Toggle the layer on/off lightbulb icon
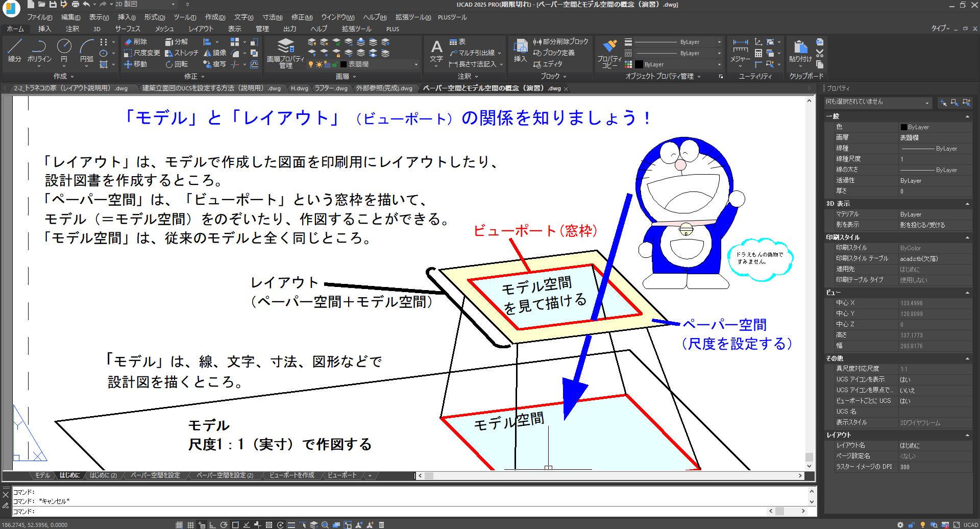Viewport: 980px width, 529px height. 310,64
